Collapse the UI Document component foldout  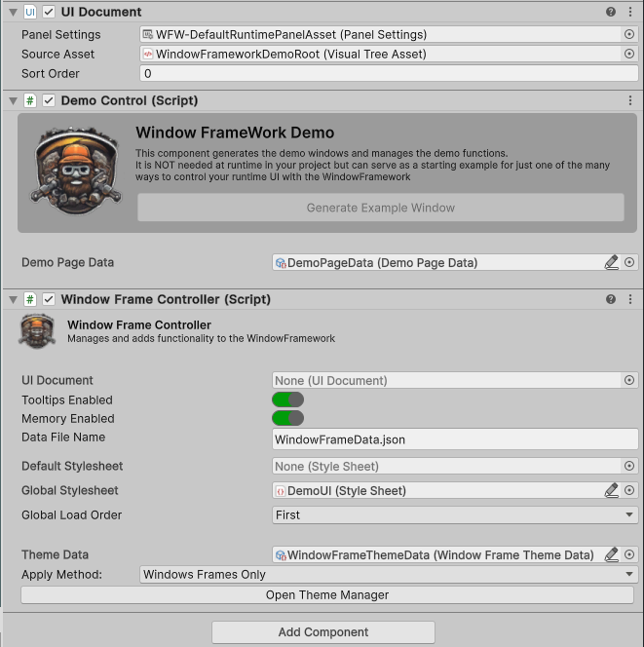click(x=11, y=12)
